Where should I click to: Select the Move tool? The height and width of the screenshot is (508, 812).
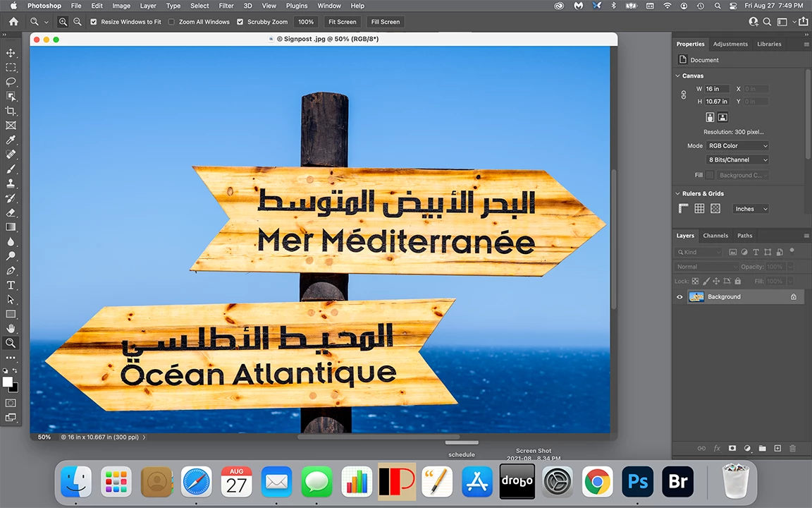pyautogui.click(x=11, y=53)
